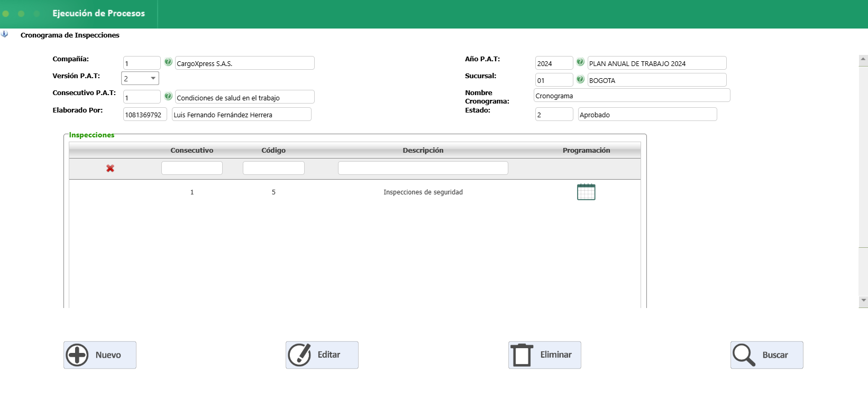Open the Versión P.A.T. dropdown
The width and height of the screenshot is (868, 401).
click(x=140, y=78)
